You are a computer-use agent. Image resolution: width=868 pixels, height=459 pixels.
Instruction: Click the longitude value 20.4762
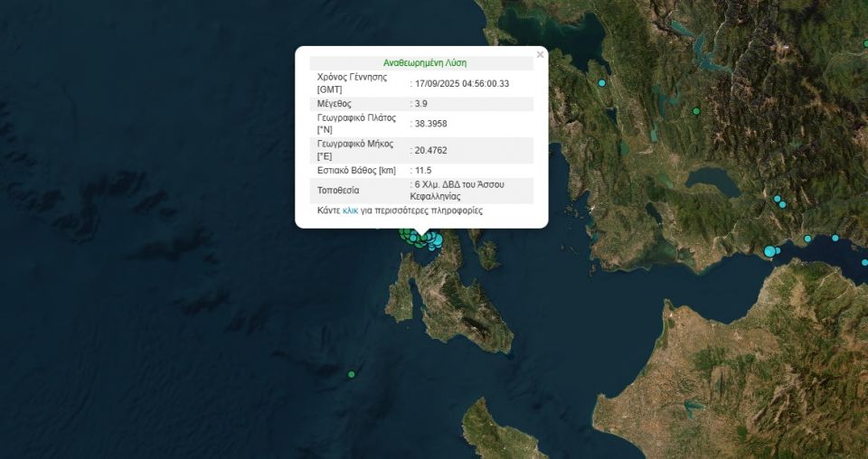tap(430, 150)
